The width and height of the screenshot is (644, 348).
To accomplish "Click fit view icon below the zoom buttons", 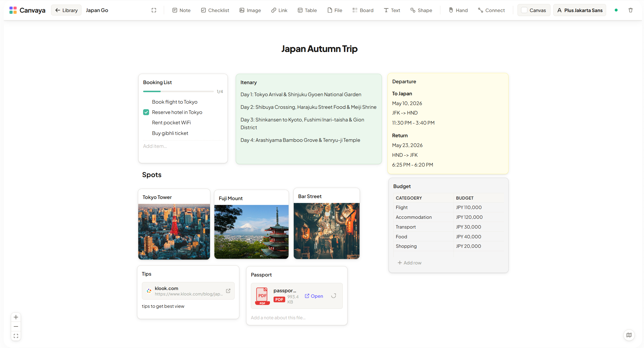I will point(16,336).
